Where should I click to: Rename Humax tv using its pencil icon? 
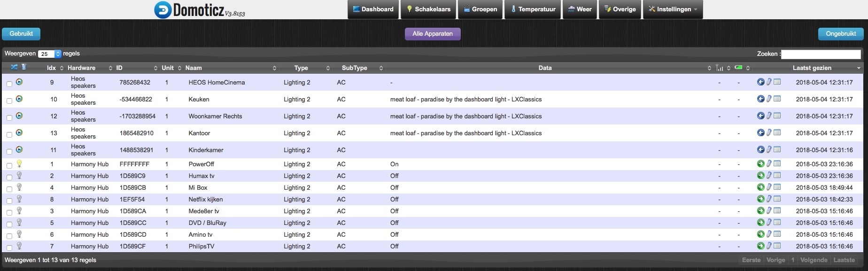[x=769, y=175]
